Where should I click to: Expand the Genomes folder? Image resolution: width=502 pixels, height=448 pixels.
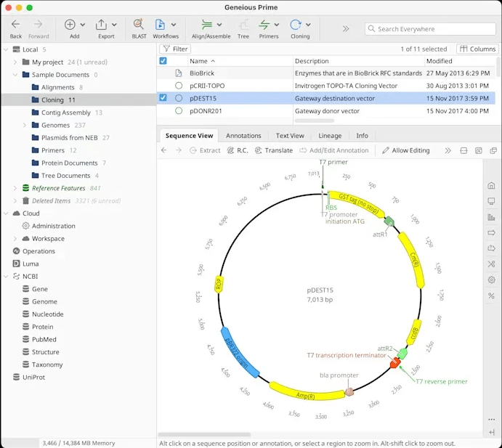pos(24,126)
